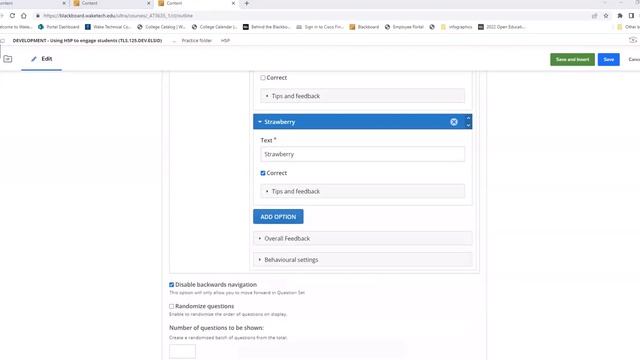
Task: Open a new browser tab with plus icon
Action: coord(247,3)
